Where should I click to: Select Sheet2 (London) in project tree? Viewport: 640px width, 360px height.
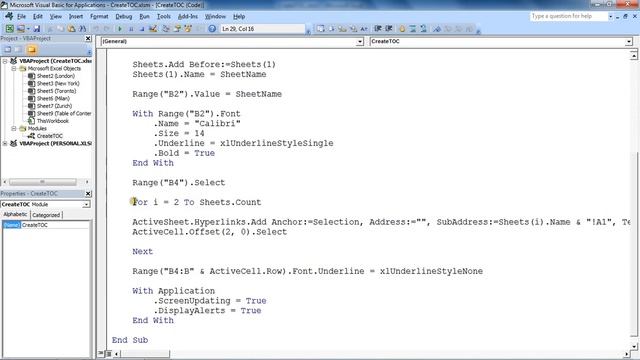coord(56,76)
